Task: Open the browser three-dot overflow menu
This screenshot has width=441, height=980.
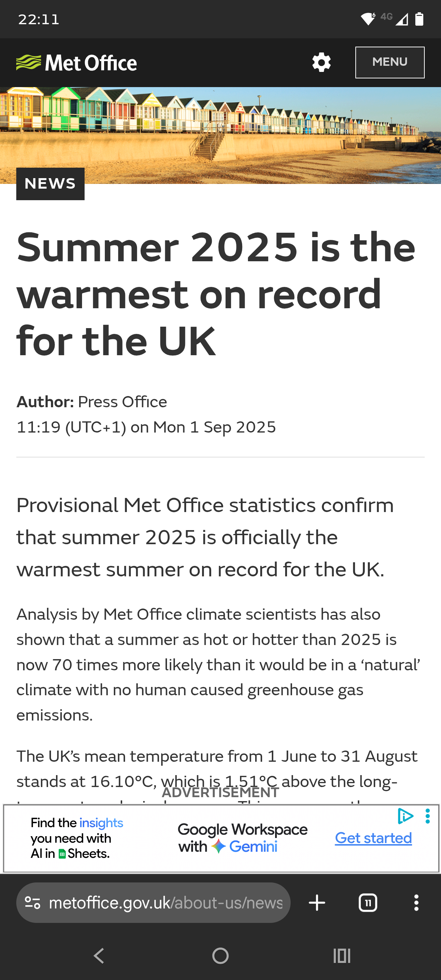Action: [x=416, y=902]
